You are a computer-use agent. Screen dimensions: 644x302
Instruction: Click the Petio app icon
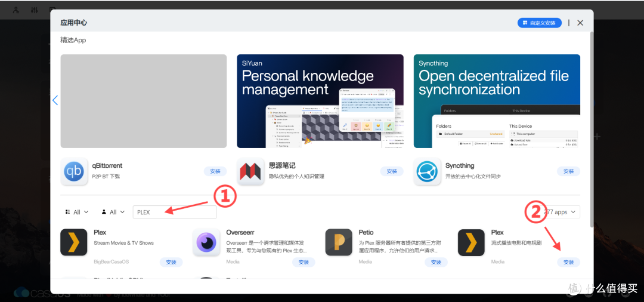coord(339,242)
